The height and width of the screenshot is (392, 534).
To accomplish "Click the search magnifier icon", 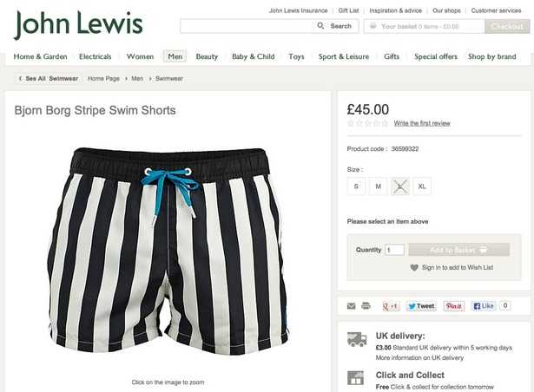I will (x=320, y=25).
